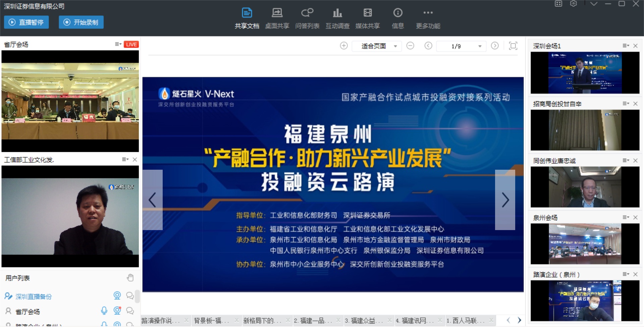Zoom in the document with the plus icon
The image size is (644, 328).
344,46
